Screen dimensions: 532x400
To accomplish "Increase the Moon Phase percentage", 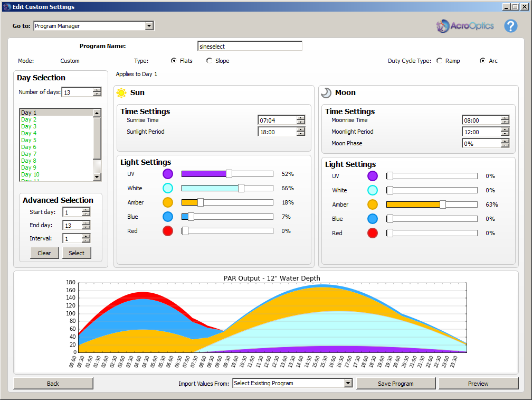I will (x=505, y=141).
